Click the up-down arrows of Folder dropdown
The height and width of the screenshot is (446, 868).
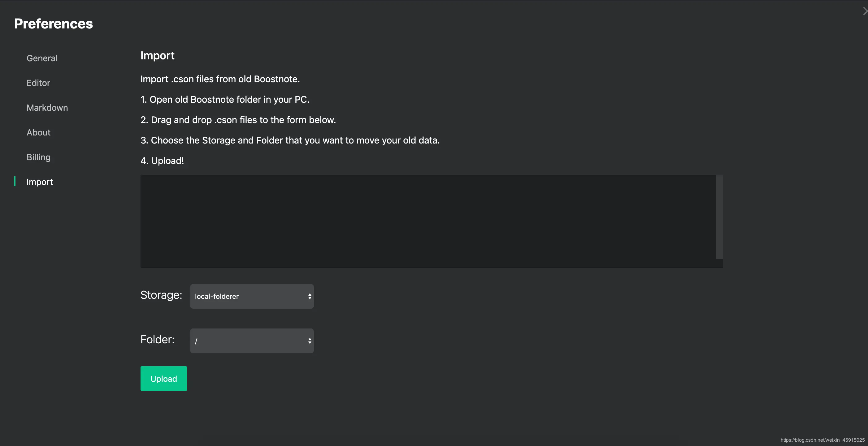pyautogui.click(x=309, y=341)
